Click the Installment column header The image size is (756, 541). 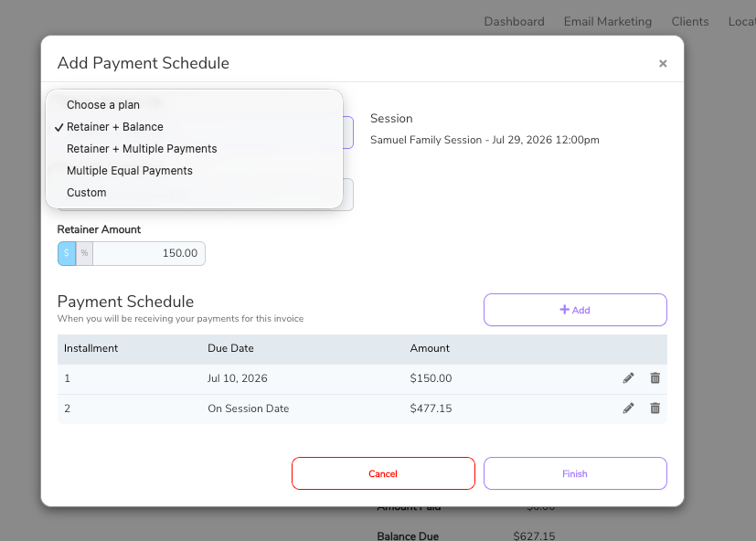[91, 348]
